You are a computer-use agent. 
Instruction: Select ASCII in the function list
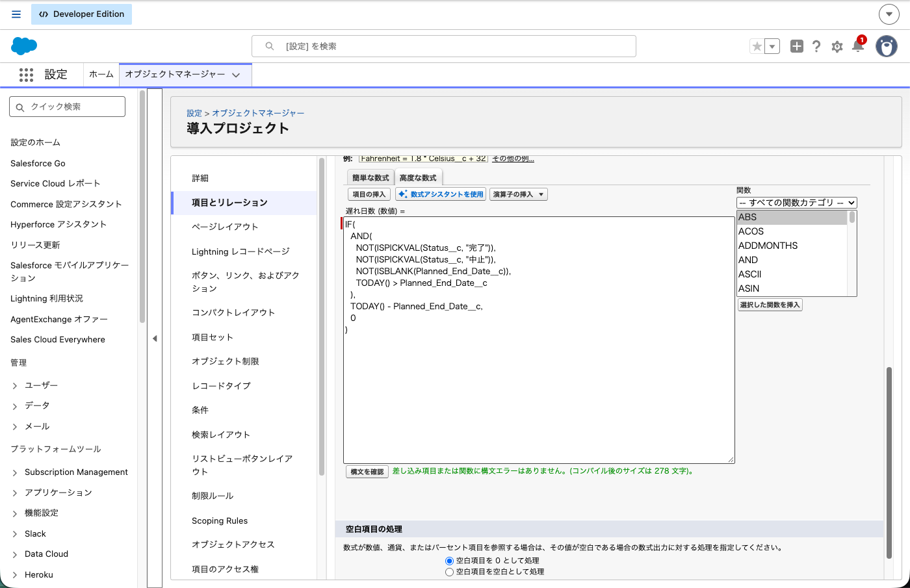(x=792, y=274)
